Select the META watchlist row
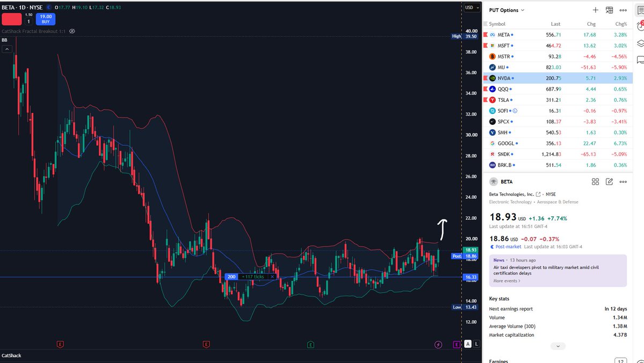 (558, 35)
